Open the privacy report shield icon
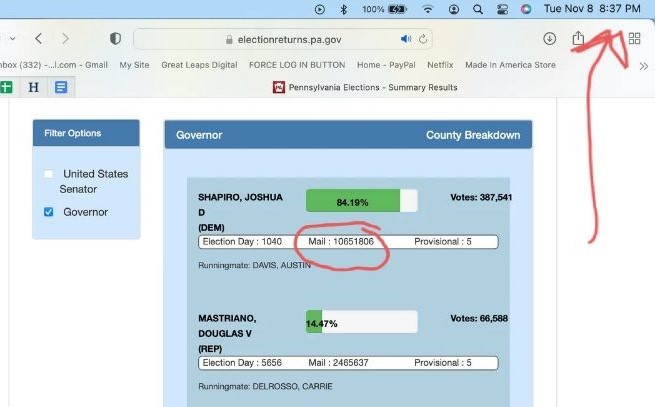The image size is (655, 407). click(x=115, y=39)
